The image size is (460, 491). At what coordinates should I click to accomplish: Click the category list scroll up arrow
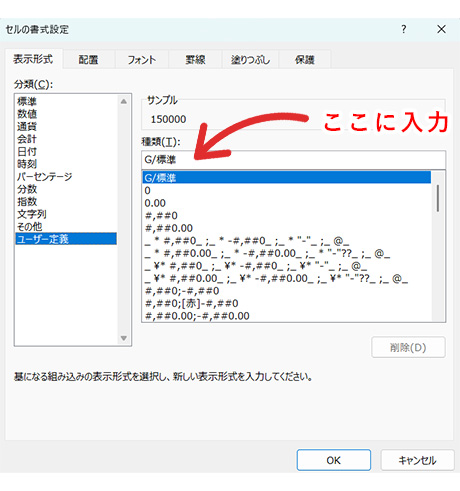point(124,101)
